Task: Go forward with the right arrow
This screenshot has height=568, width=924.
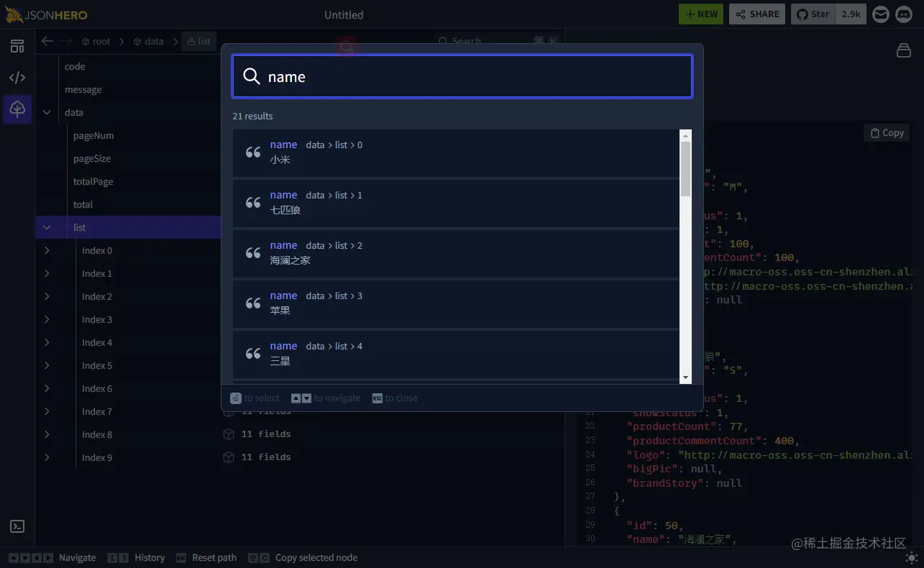Action: [66, 42]
